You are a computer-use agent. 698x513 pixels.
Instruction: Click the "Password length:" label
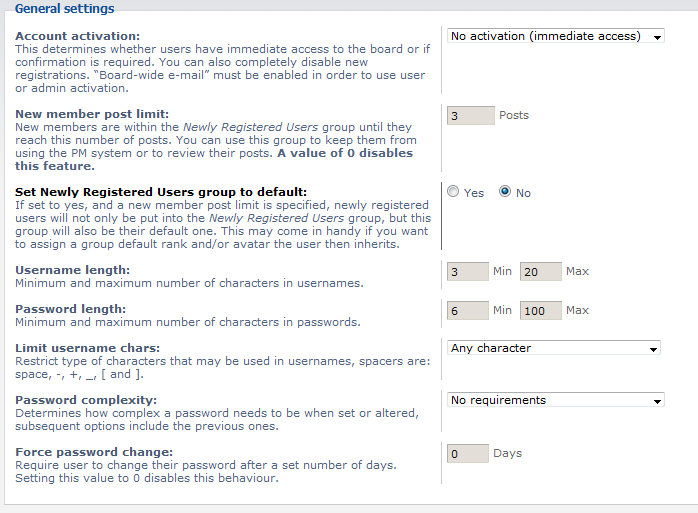tap(72, 310)
